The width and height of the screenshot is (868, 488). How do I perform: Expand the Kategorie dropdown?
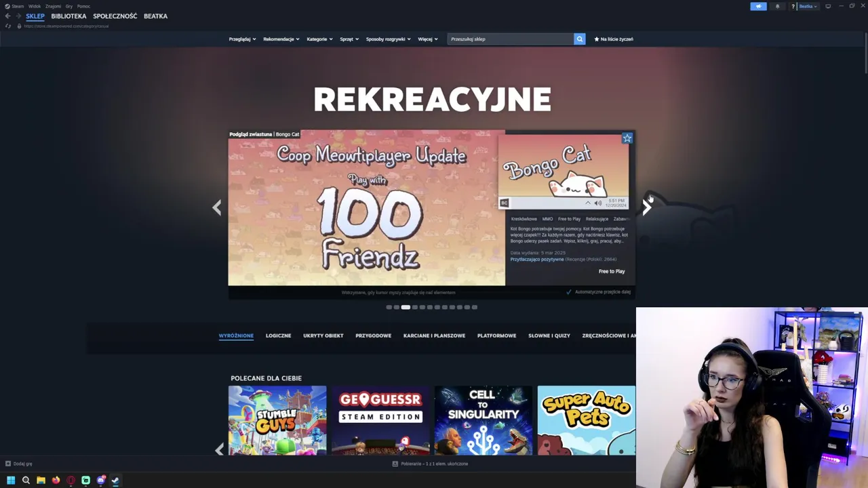point(319,39)
